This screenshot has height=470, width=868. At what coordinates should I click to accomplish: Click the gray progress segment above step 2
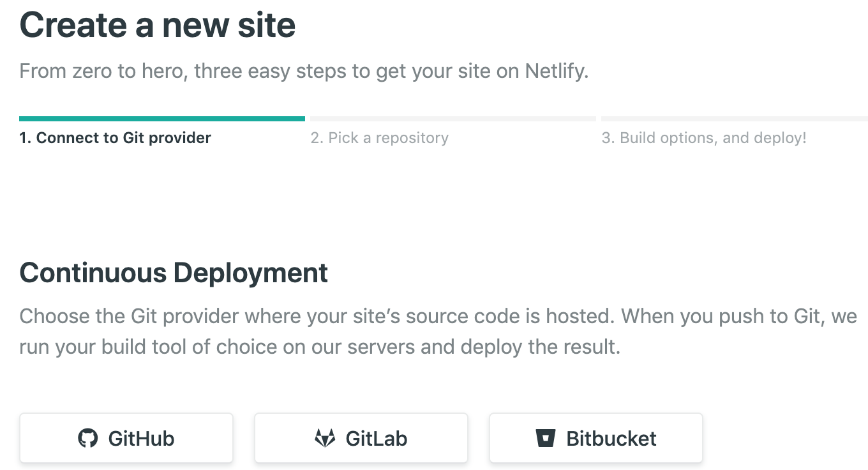tap(453, 119)
